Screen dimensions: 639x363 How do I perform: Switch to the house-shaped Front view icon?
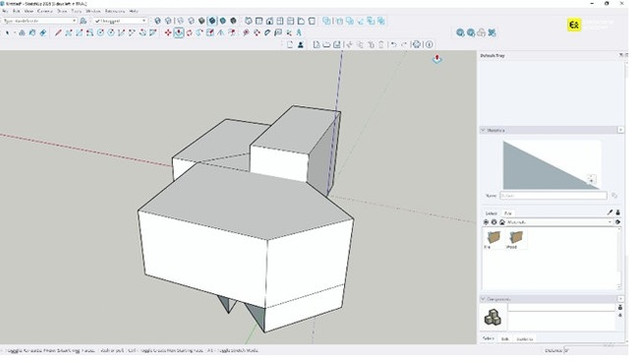tap(269, 21)
